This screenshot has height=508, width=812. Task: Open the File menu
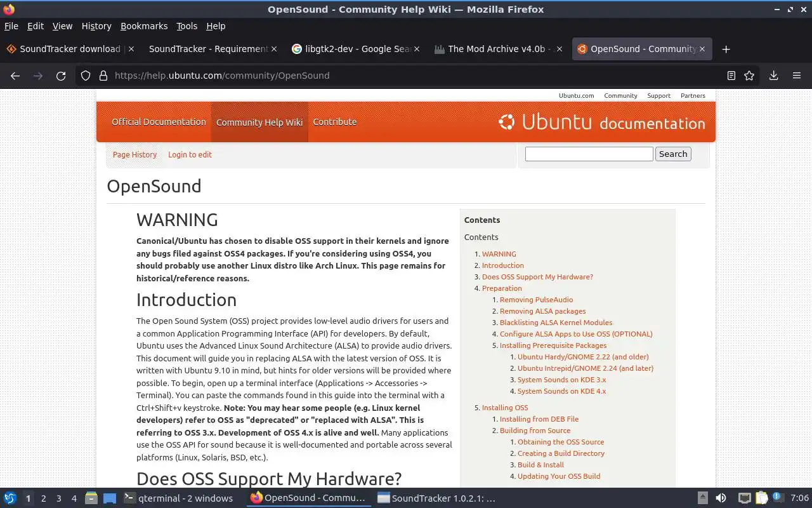click(11, 26)
